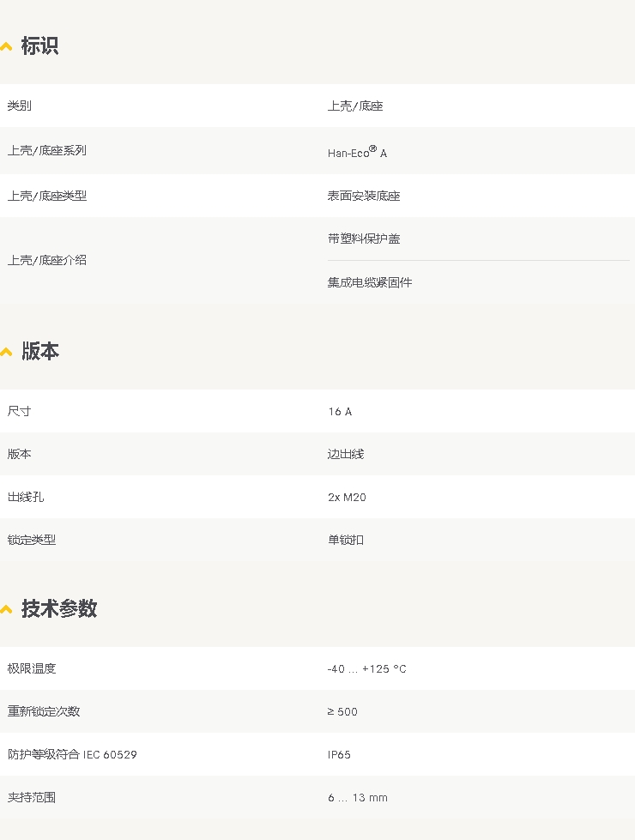Click the 类别 row label
635x840 pixels.
tap(20, 106)
